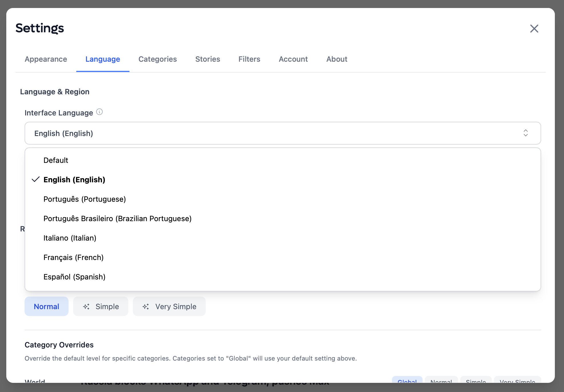Open the Categories tab
Screen dimensions: 564x392
(157, 59)
